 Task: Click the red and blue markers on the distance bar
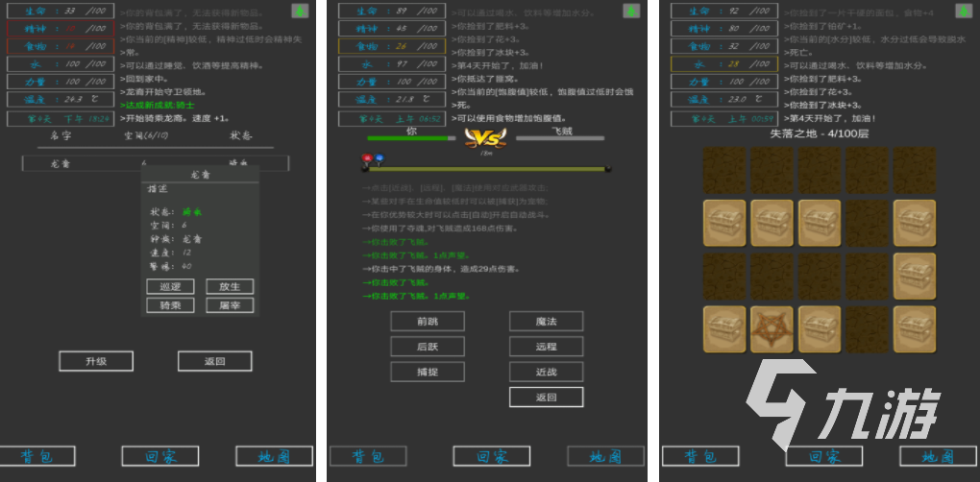coord(373,158)
